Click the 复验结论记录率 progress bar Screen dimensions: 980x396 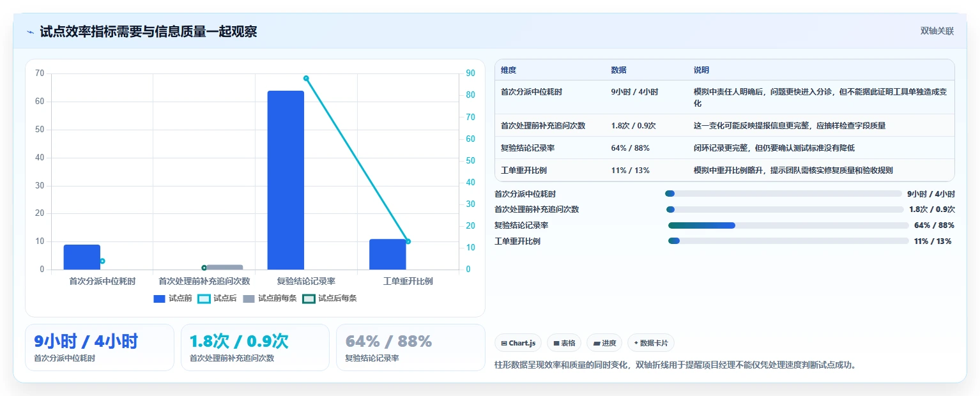[x=788, y=225]
